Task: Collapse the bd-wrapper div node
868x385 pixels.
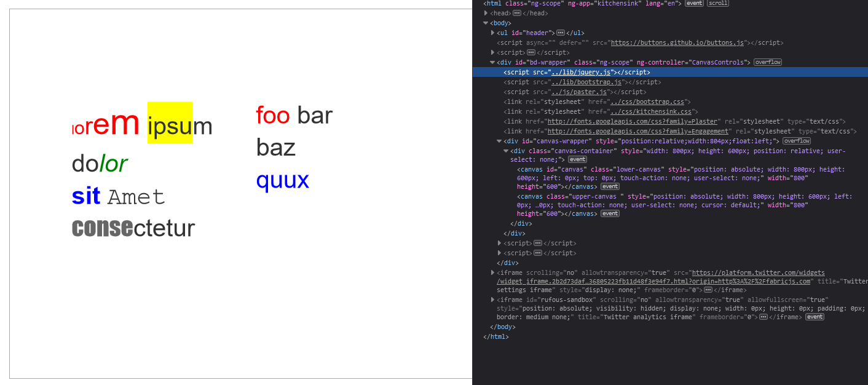Action: click(x=493, y=62)
